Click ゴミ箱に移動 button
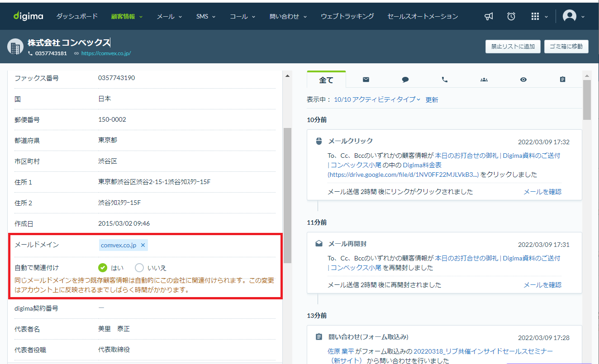The width and height of the screenshot is (599, 364). coord(566,46)
